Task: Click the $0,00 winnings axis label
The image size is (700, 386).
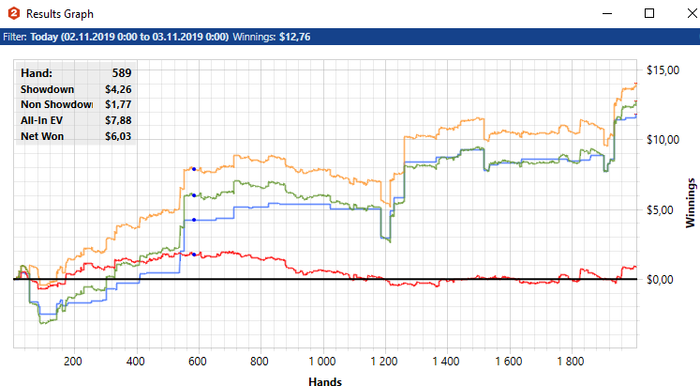Action: coord(660,279)
